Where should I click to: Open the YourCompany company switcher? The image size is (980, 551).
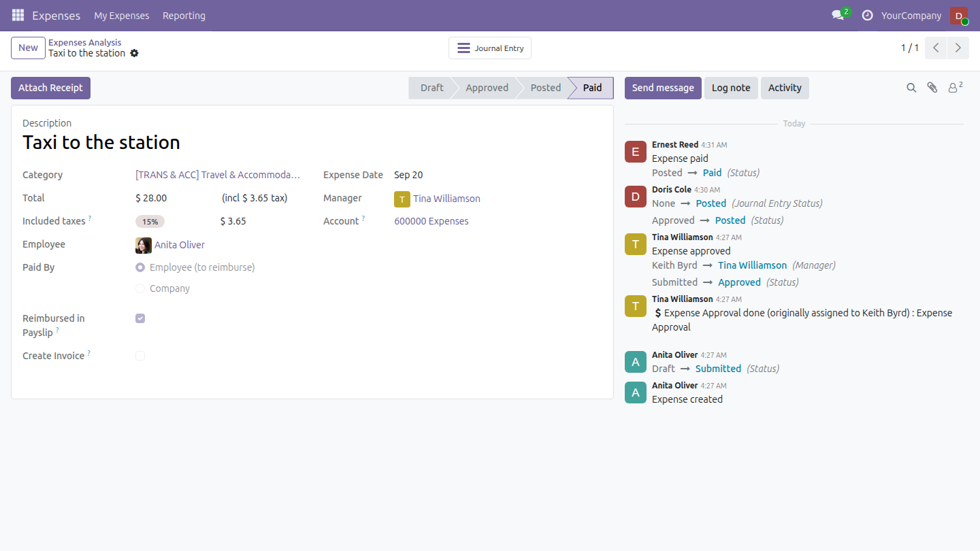[911, 16]
